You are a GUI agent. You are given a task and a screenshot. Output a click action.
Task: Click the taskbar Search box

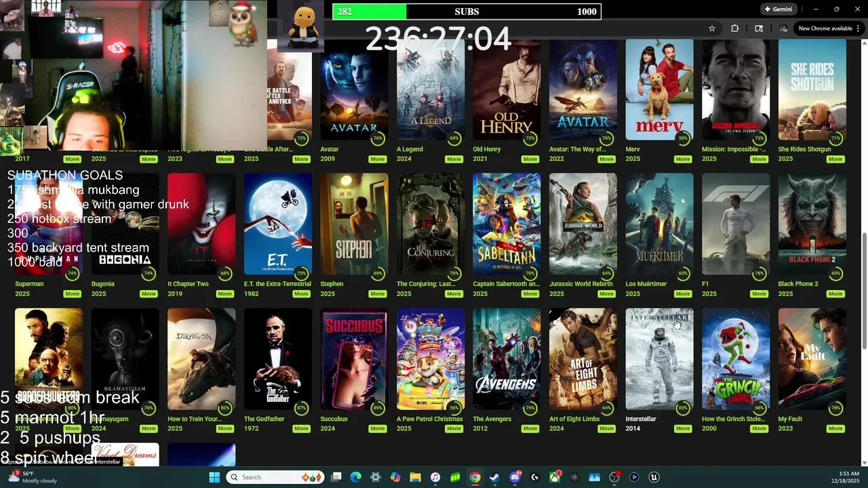[x=274, y=477]
